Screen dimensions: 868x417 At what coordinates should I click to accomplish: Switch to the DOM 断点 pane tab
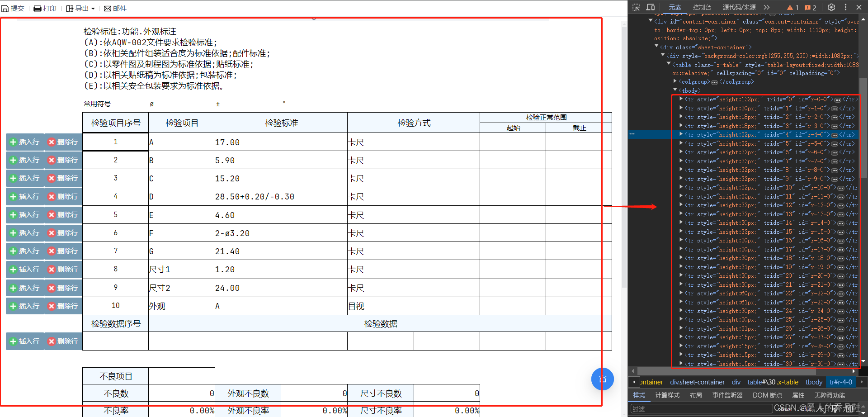tap(767, 395)
